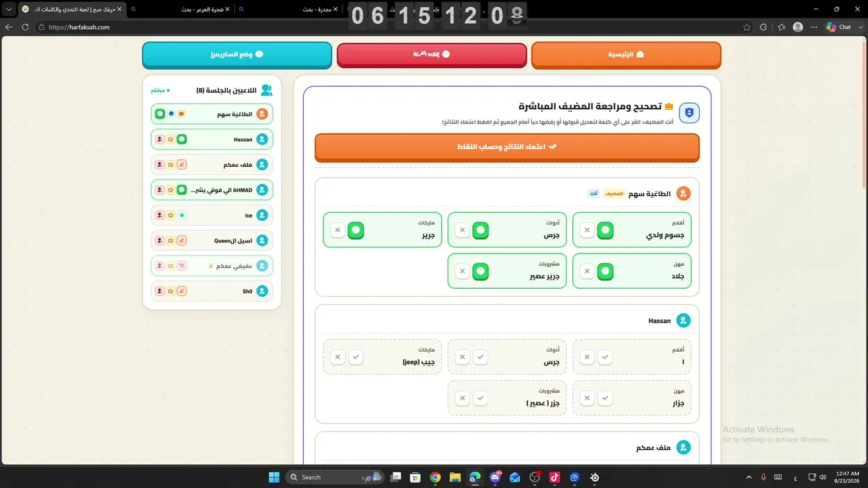Toggle accept on جلد profession answer
Screen dimensions: 868x488
click(x=606, y=272)
